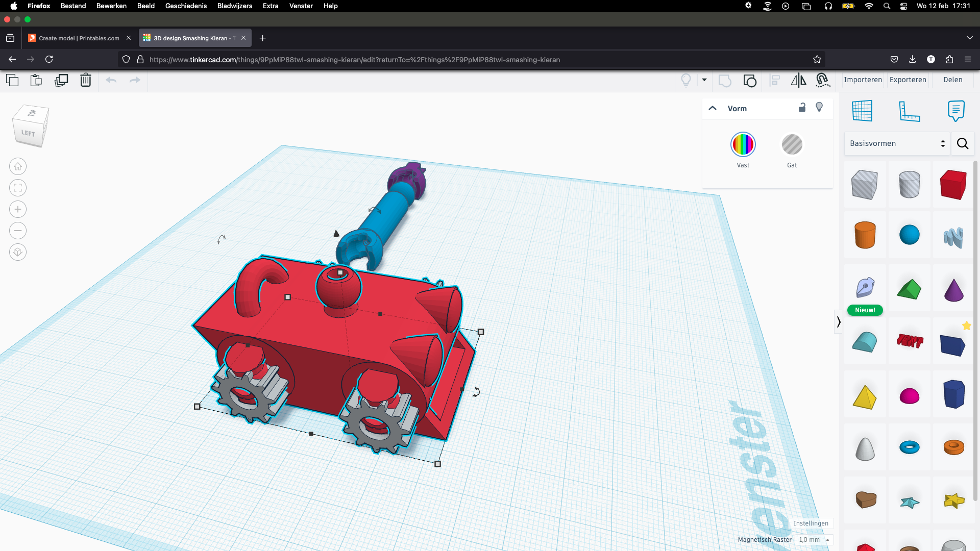This screenshot has height=551, width=980.
Task: Fit all in view icon
Action: coord(18,188)
